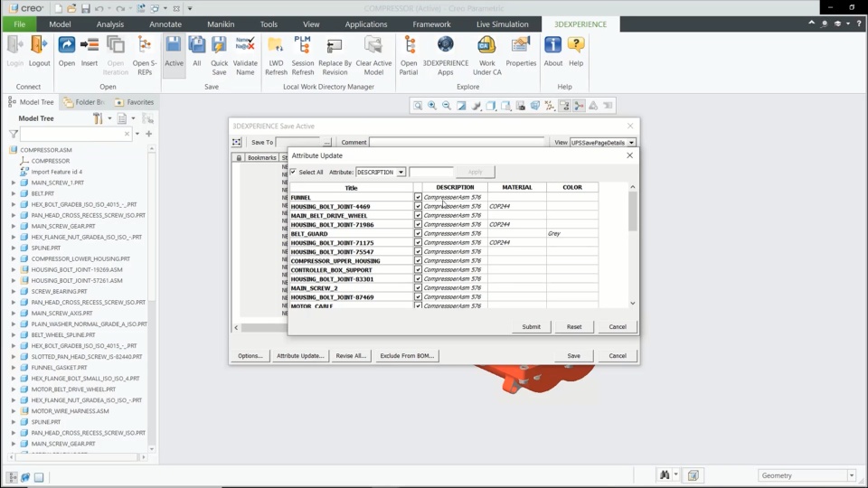Open the Geometry selection filter dropdown
Screen dimensions: 868x488
(x=852, y=475)
